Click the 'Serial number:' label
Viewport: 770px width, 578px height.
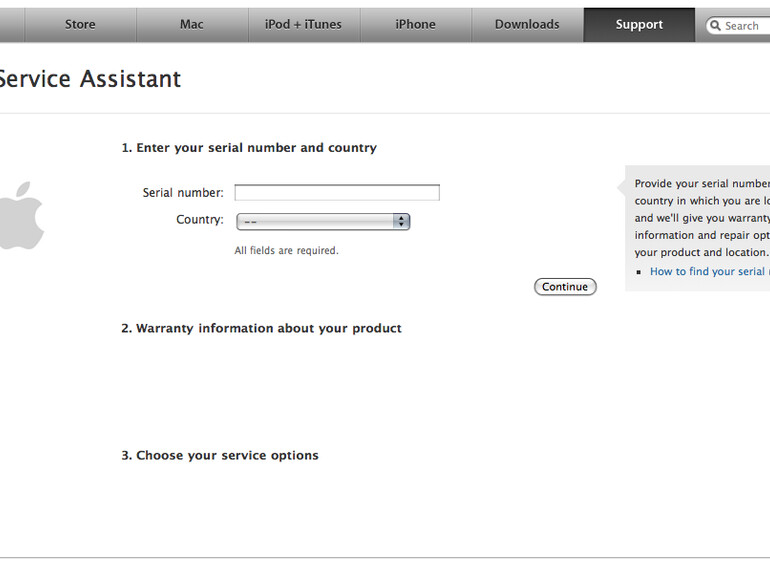pyautogui.click(x=183, y=193)
